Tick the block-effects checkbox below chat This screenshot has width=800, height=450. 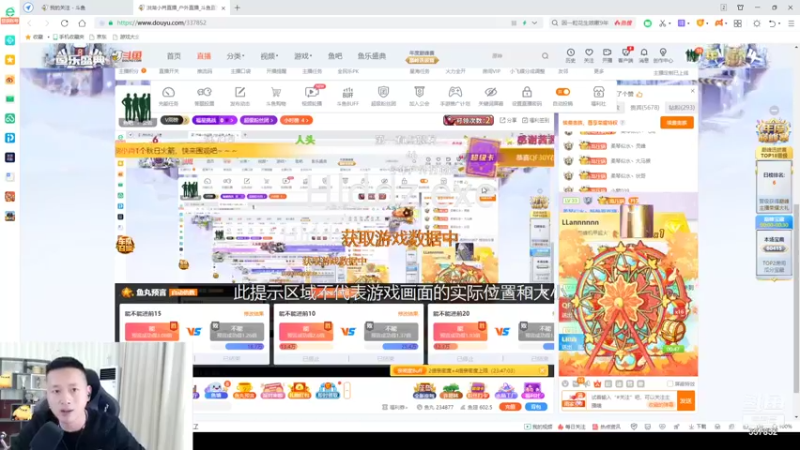pyautogui.click(x=670, y=384)
